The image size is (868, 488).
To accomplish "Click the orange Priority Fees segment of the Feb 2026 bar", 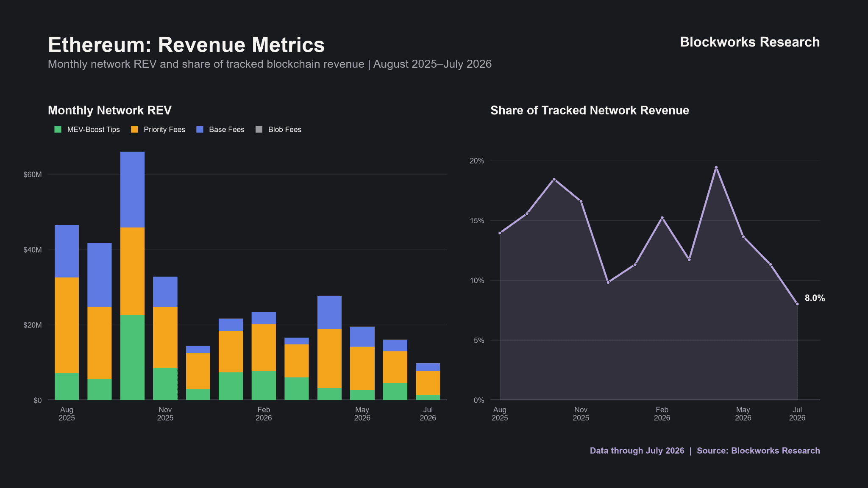I will pyautogui.click(x=264, y=347).
